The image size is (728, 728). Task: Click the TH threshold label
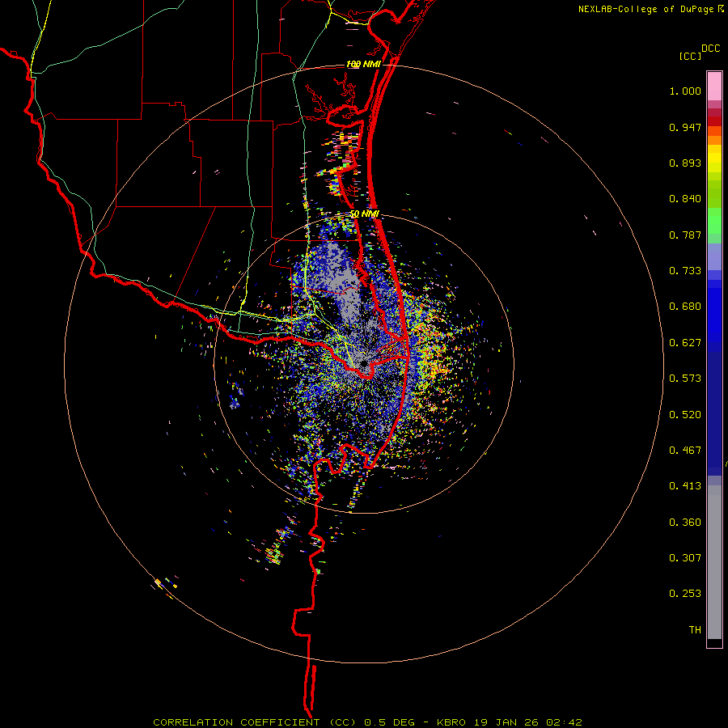click(x=695, y=630)
